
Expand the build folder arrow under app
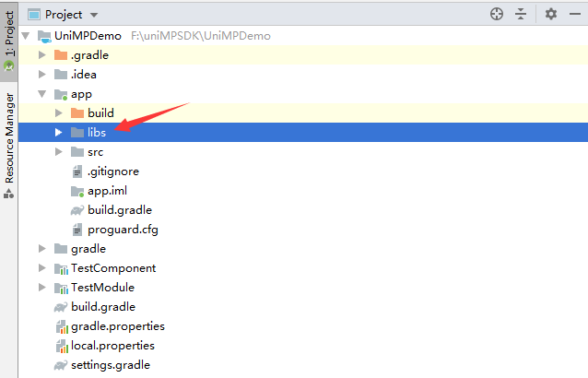(x=58, y=112)
